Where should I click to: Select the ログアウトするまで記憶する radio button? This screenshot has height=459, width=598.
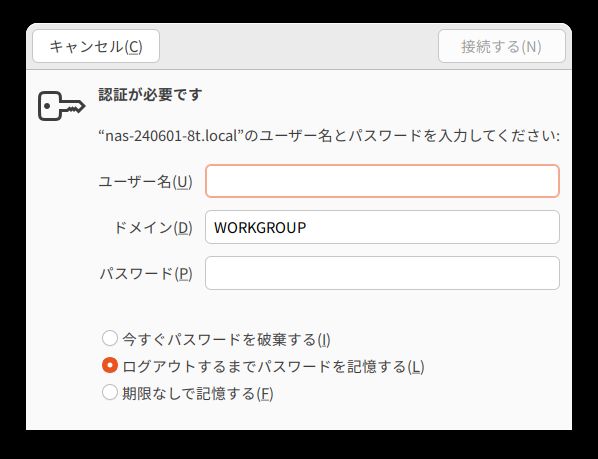tap(110, 365)
